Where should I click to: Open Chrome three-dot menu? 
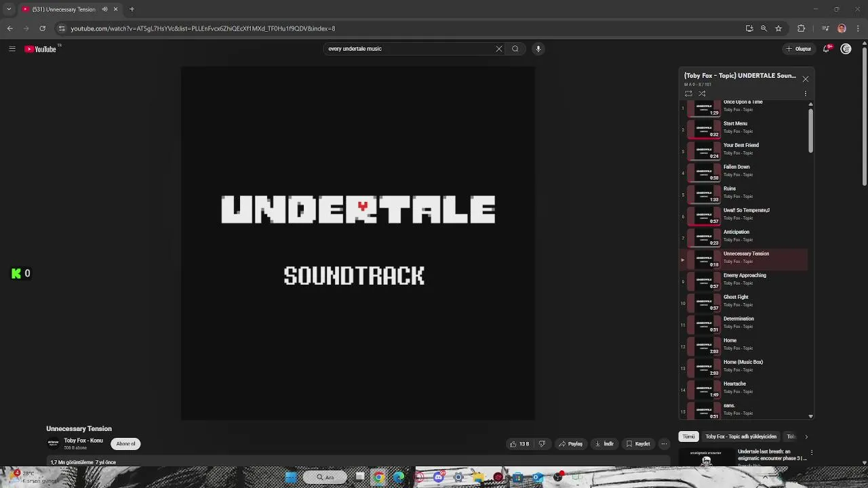[858, 28]
